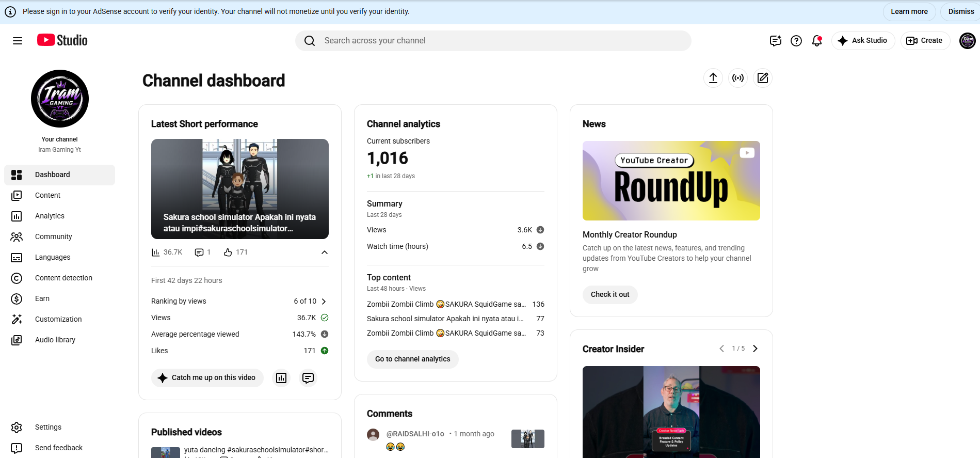Click the YouTube Studio logo

pyautogui.click(x=62, y=40)
